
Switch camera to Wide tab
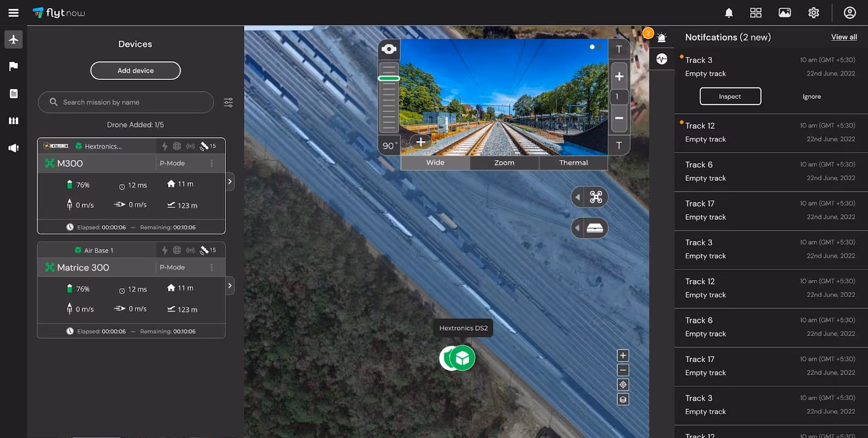tap(435, 163)
